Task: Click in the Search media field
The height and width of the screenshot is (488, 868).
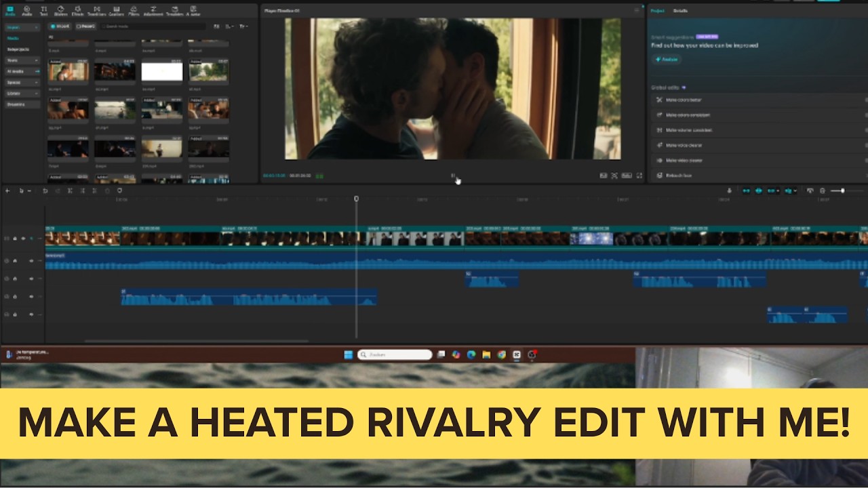Action: coord(153,26)
